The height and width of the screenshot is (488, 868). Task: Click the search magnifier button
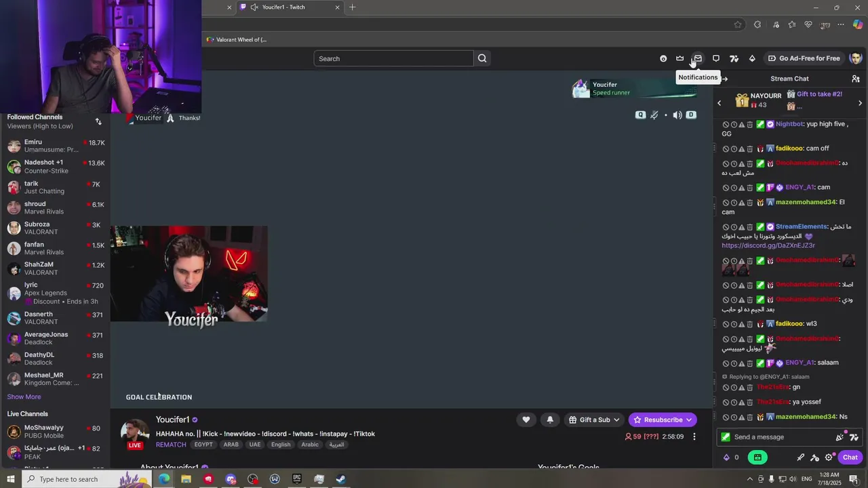[482, 58]
